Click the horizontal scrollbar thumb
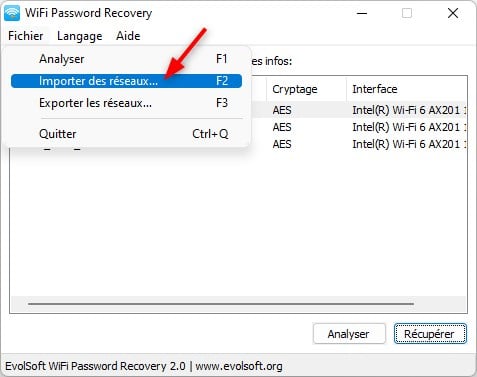This screenshot has width=477, height=377. coord(221,304)
